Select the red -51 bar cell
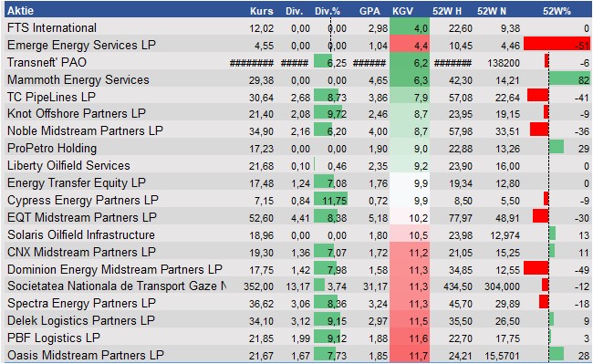This screenshot has height=364, width=593. click(x=557, y=44)
